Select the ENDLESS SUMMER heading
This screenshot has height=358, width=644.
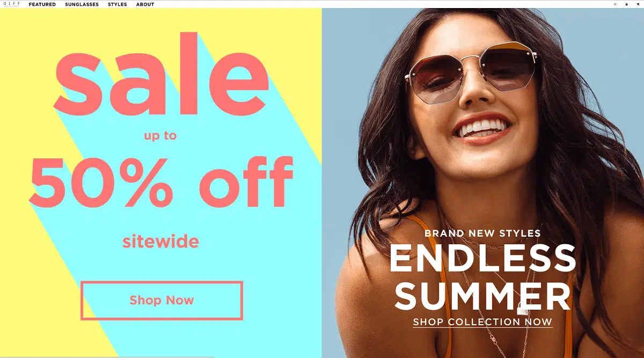[482, 277]
